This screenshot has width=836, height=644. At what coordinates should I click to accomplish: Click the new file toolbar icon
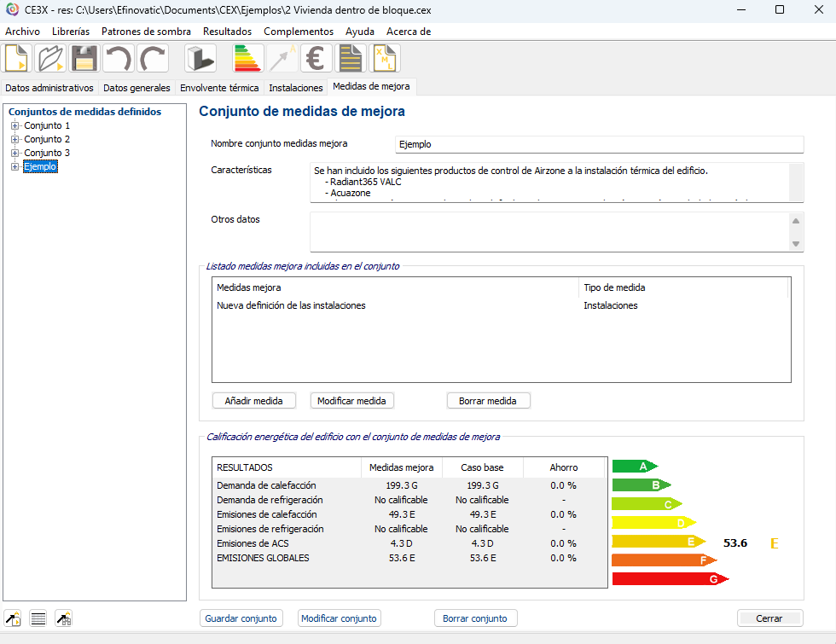tap(17, 59)
